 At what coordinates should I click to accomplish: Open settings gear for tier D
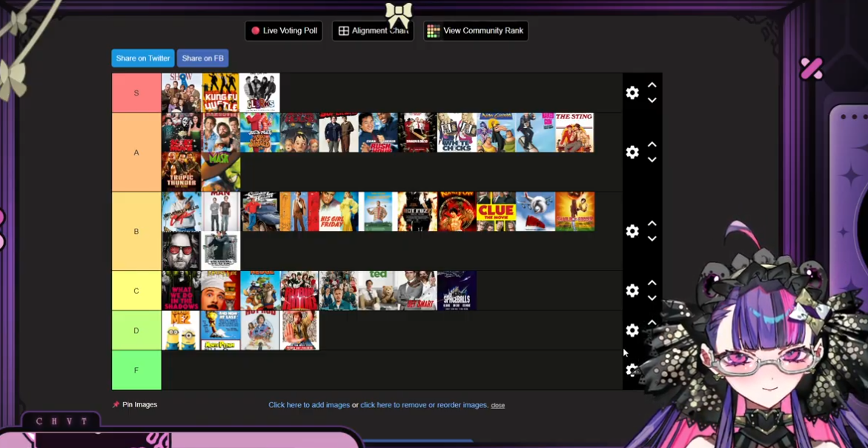(632, 330)
